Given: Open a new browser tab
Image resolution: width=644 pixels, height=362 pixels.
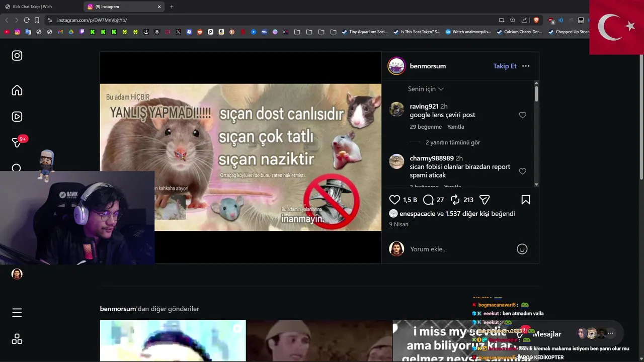Looking at the screenshot, I should 172,7.
